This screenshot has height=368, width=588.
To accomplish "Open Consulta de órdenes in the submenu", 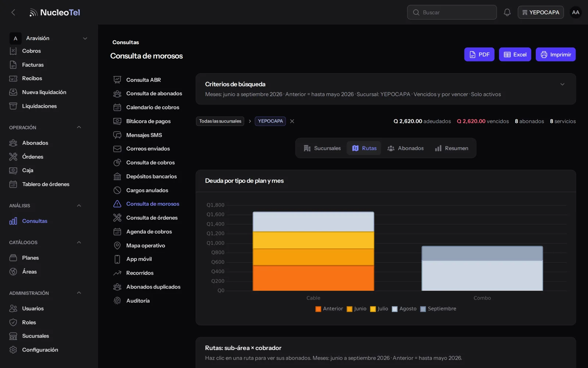I will 152,218.
